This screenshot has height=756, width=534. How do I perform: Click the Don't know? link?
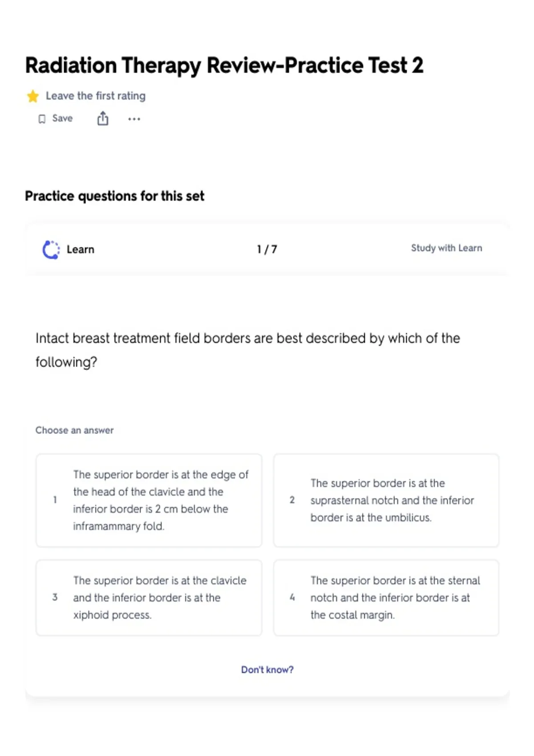click(x=267, y=670)
